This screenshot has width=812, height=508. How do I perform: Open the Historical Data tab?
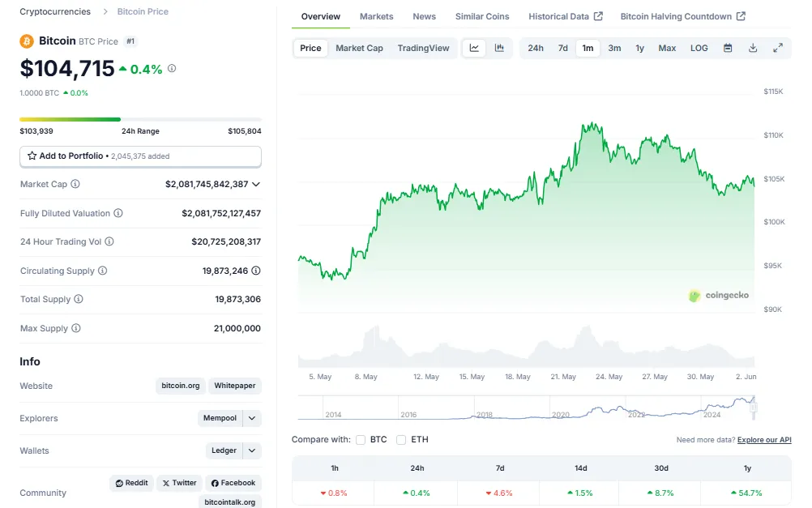(566, 16)
